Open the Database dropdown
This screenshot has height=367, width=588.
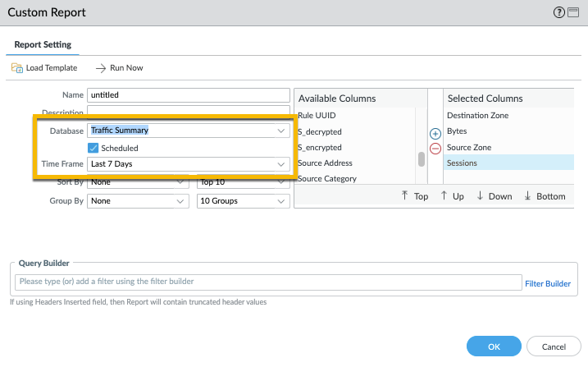click(x=189, y=131)
